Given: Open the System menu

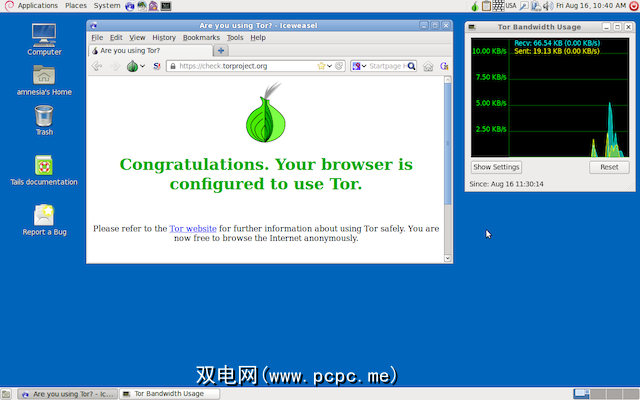Looking at the screenshot, I should pos(107,6).
